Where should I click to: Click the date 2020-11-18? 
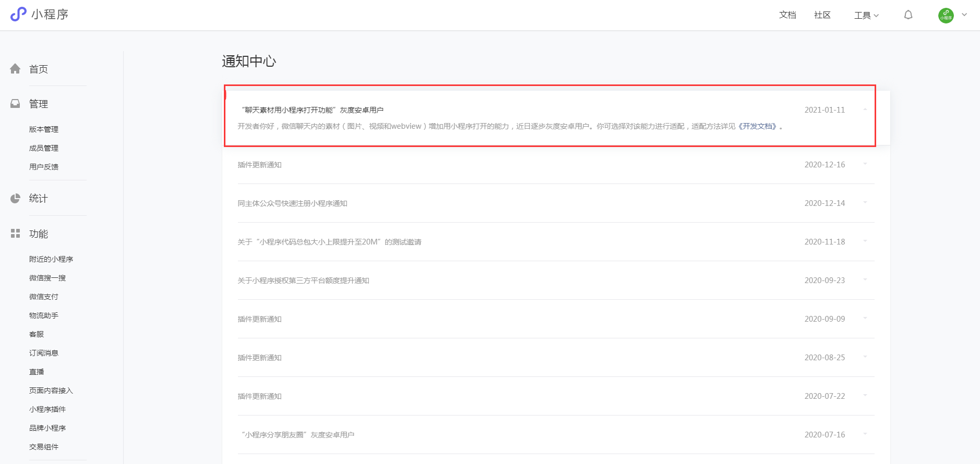(x=824, y=241)
